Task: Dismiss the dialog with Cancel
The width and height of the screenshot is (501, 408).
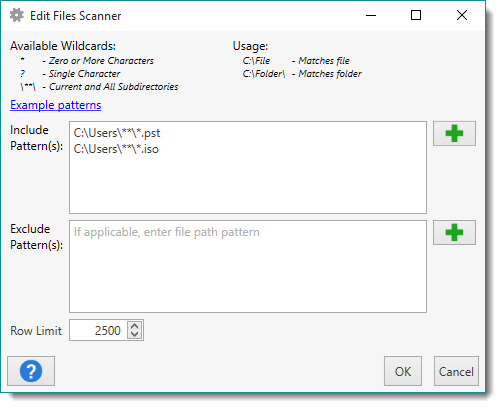Action: (456, 371)
